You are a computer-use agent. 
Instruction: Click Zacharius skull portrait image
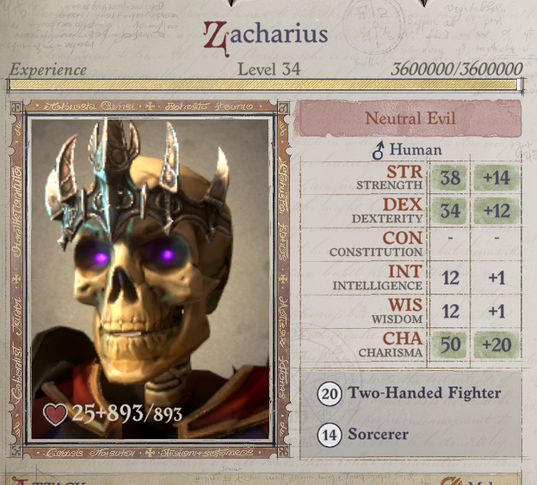click(x=150, y=278)
